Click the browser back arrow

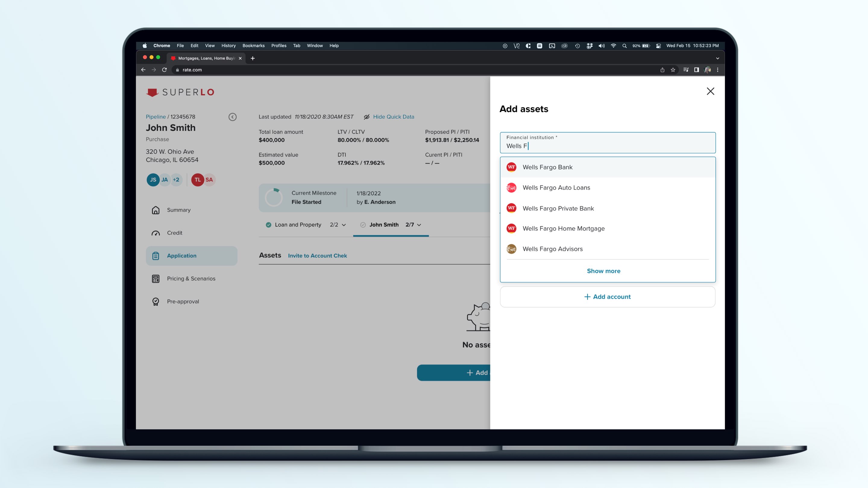(x=143, y=70)
